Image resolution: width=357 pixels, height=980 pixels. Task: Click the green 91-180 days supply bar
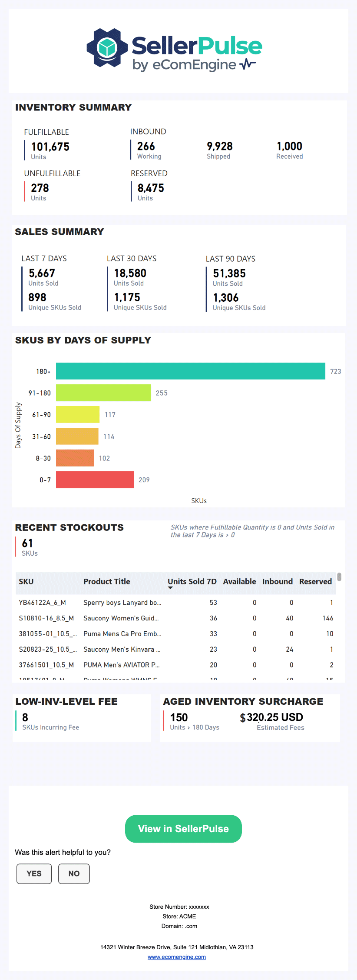(x=103, y=393)
